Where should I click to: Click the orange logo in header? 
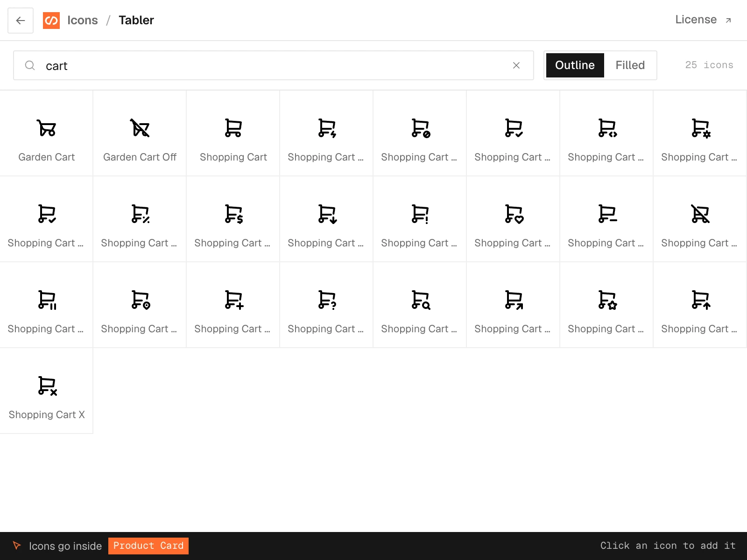(x=51, y=21)
